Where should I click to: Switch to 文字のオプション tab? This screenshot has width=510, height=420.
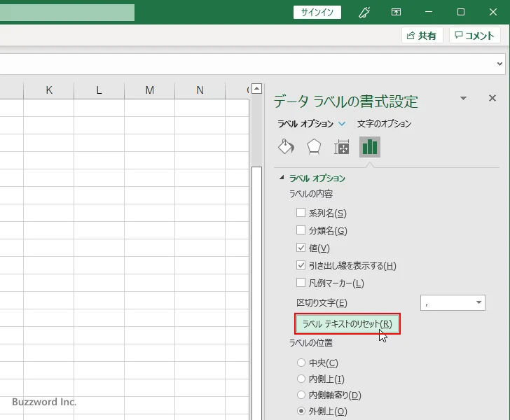click(384, 123)
